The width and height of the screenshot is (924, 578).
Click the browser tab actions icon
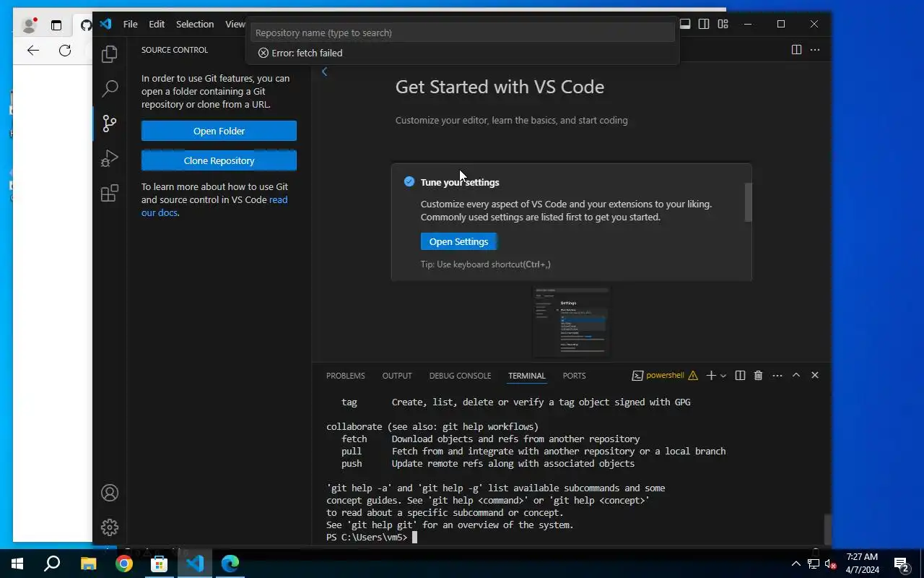tap(56, 25)
